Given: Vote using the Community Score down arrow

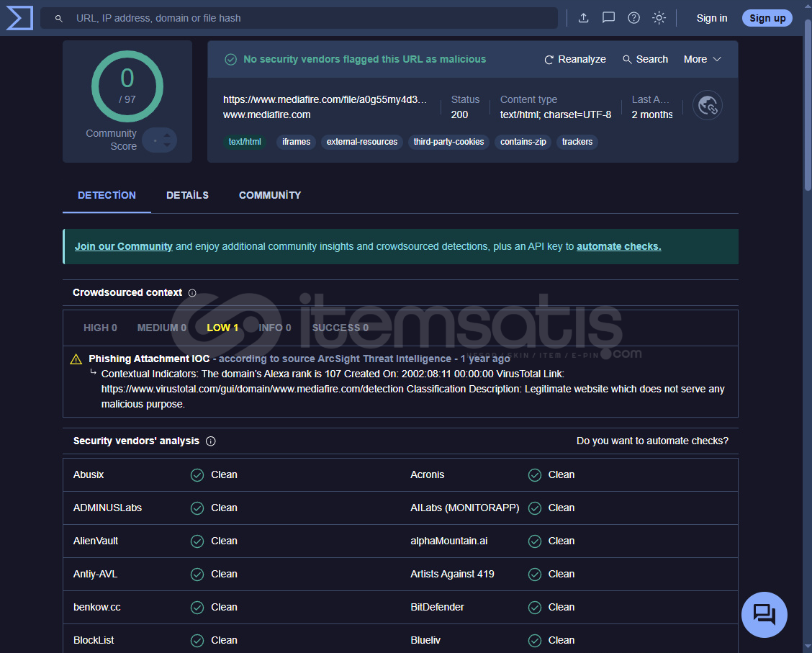Looking at the screenshot, I should 167,145.
